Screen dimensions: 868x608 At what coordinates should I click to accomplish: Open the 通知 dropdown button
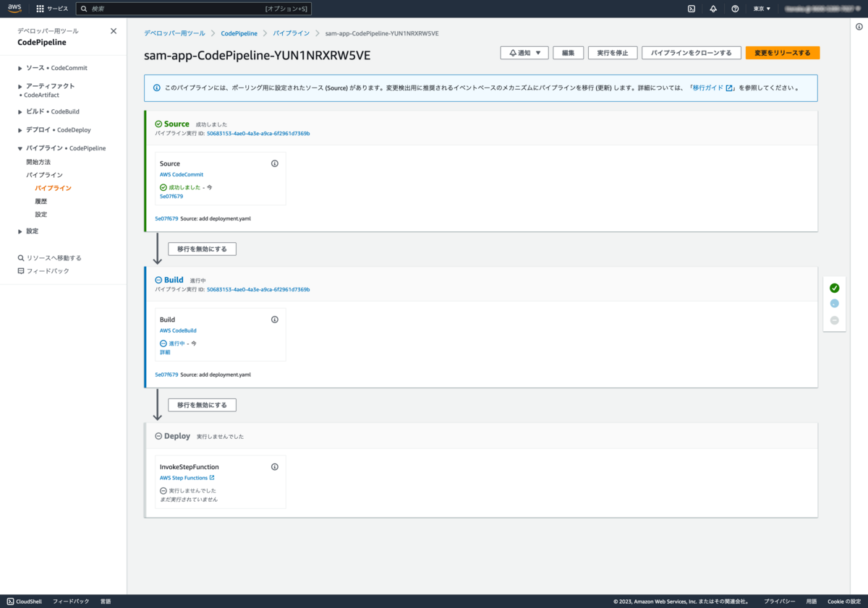[524, 53]
